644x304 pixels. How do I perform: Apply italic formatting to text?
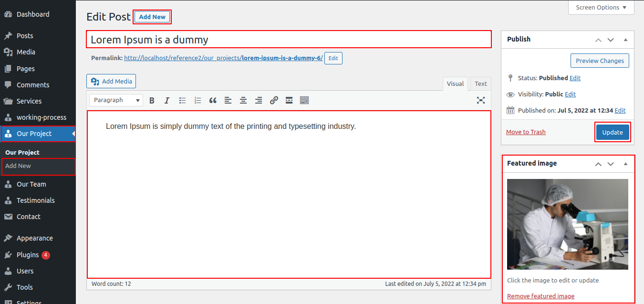point(167,100)
